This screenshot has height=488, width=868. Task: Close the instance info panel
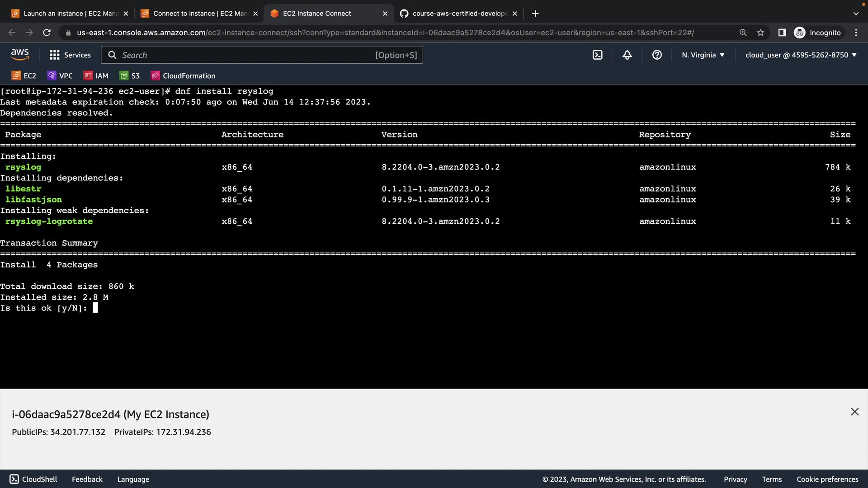854,412
